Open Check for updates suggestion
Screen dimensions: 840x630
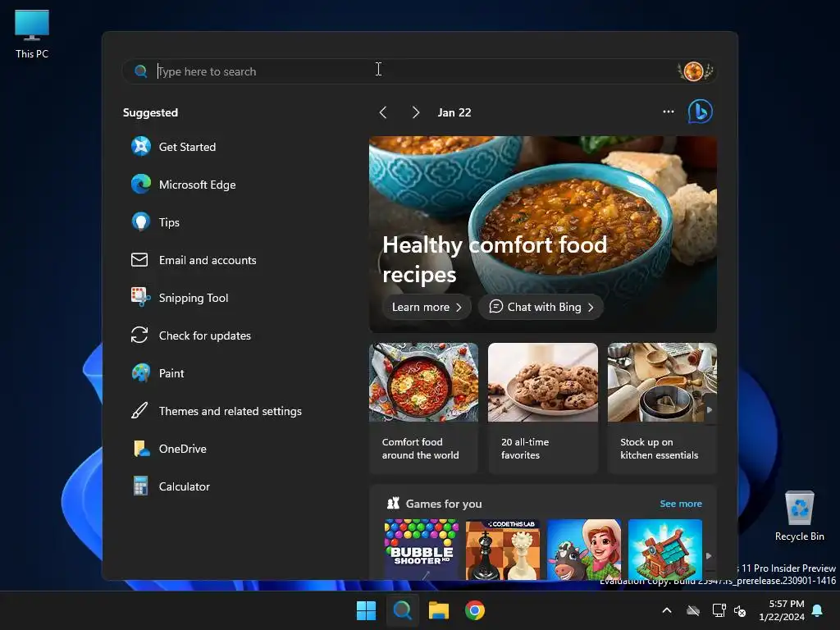pyautogui.click(x=190, y=336)
